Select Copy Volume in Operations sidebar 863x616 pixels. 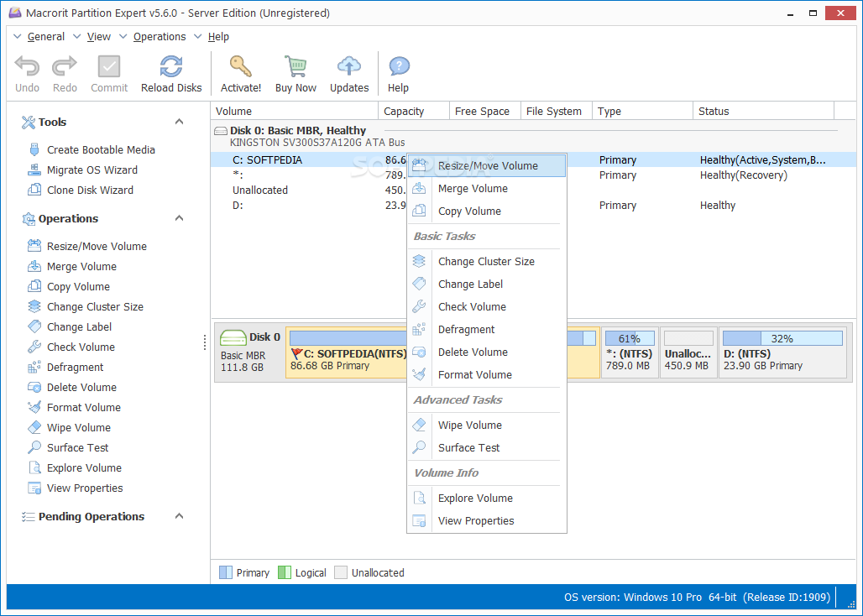point(69,286)
